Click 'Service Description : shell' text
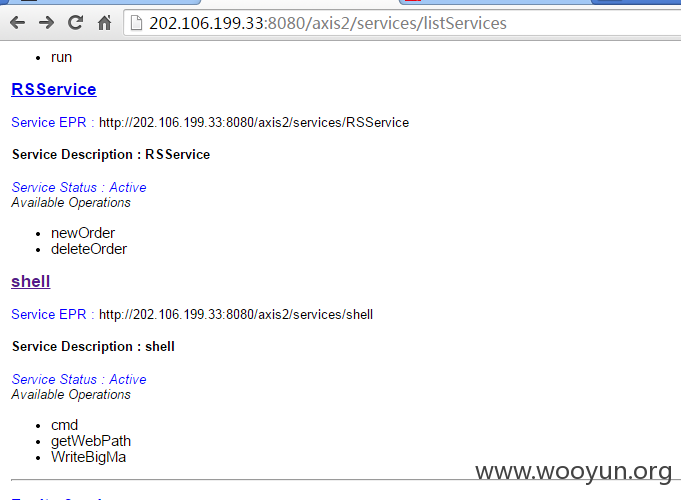This screenshot has height=500, width=681. [x=93, y=347]
